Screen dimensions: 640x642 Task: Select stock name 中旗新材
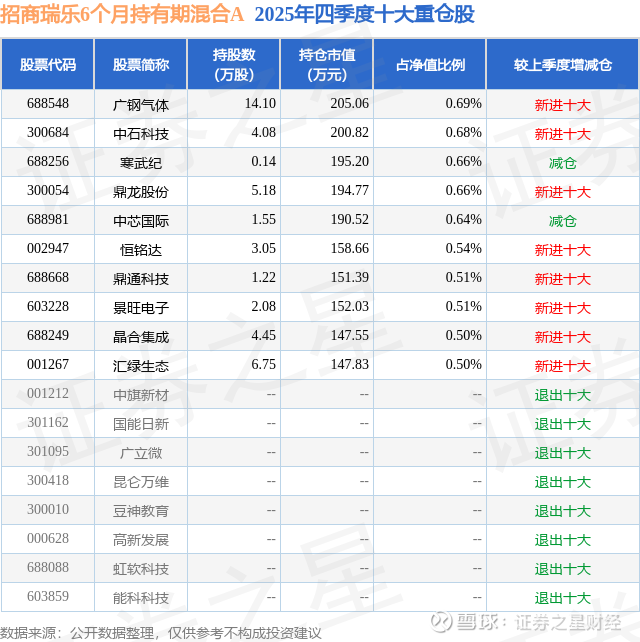pyautogui.click(x=141, y=395)
